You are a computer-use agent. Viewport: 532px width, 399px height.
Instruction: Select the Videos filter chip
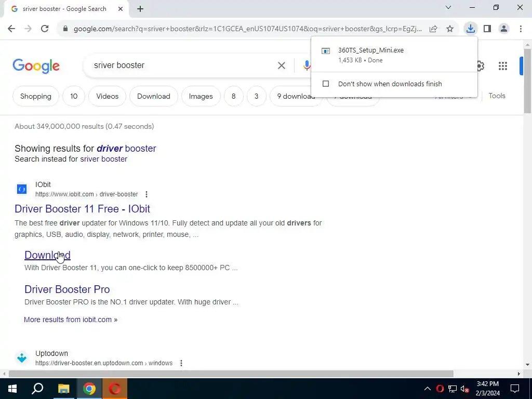click(107, 96)
